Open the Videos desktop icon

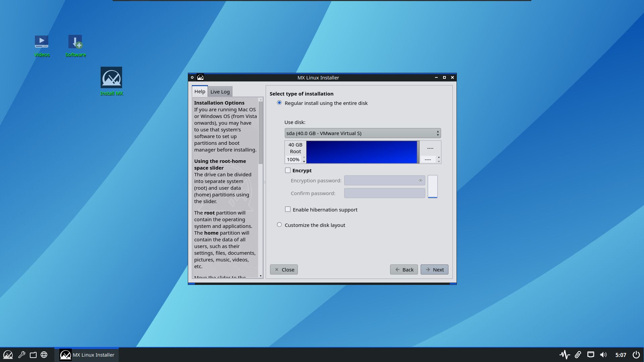(x=42, y=42)
